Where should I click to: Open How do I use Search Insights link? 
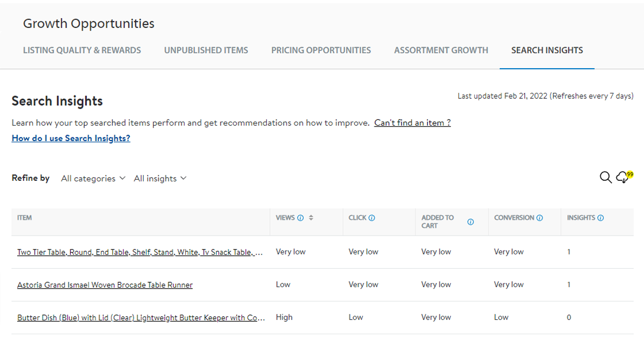(70, 138)
